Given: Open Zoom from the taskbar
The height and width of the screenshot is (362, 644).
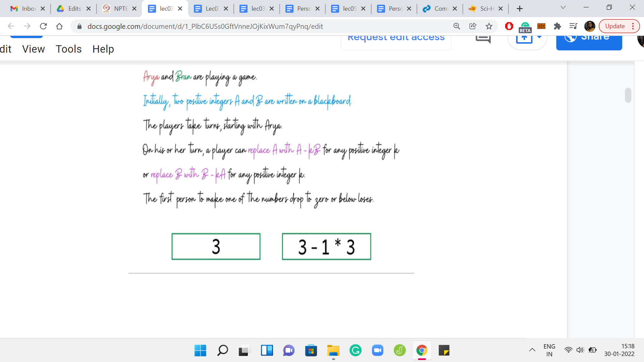Looking at the screenshot, I should pos(377,351).
